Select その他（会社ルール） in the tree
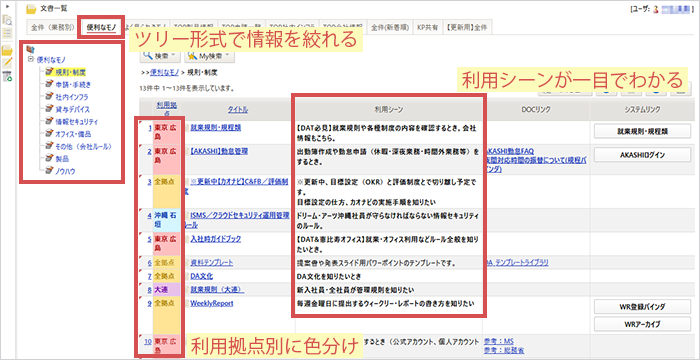The image size is (700, 360). 83,146
